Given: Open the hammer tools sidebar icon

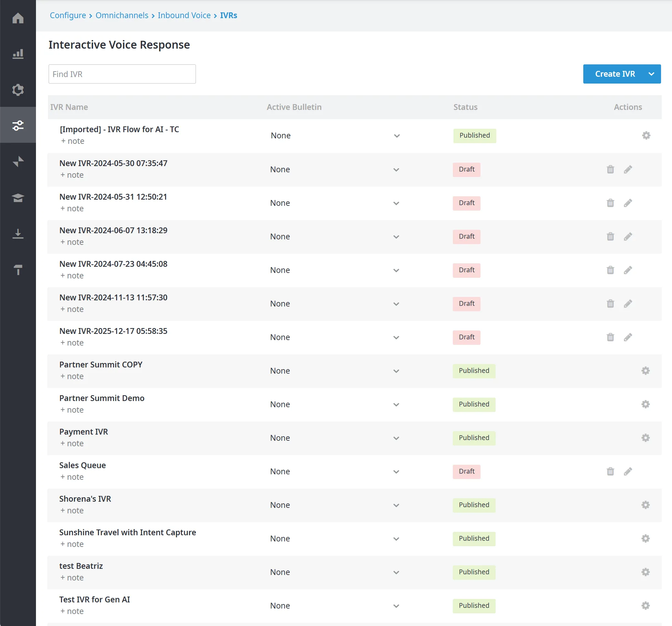Looking at the screenshot, I should (x=18, y=270).
